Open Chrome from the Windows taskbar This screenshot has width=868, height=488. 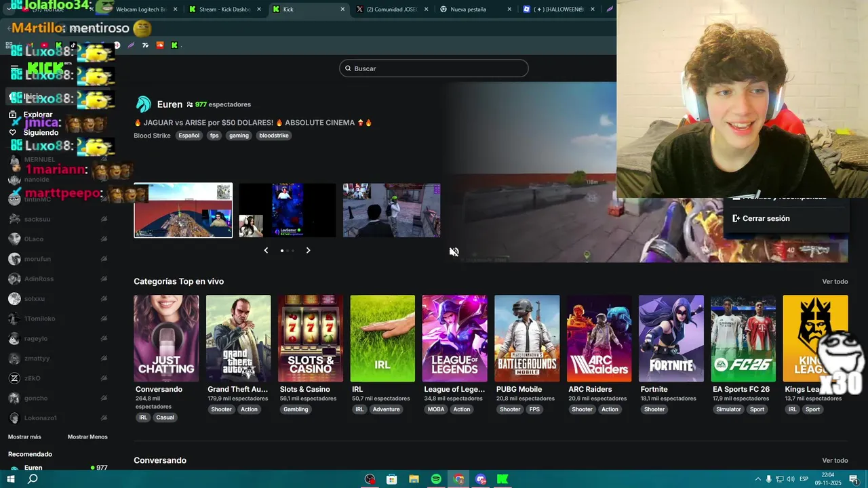458,479
